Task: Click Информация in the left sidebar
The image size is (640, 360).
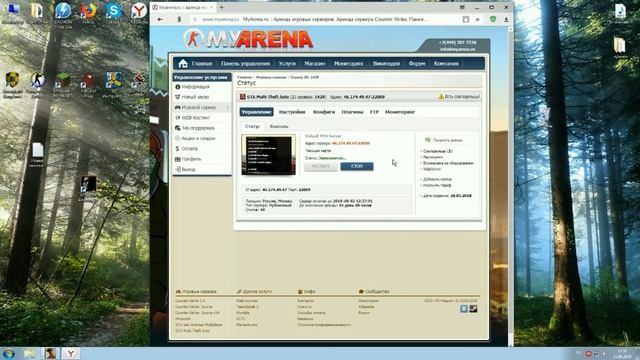Action: click(196, 87)
